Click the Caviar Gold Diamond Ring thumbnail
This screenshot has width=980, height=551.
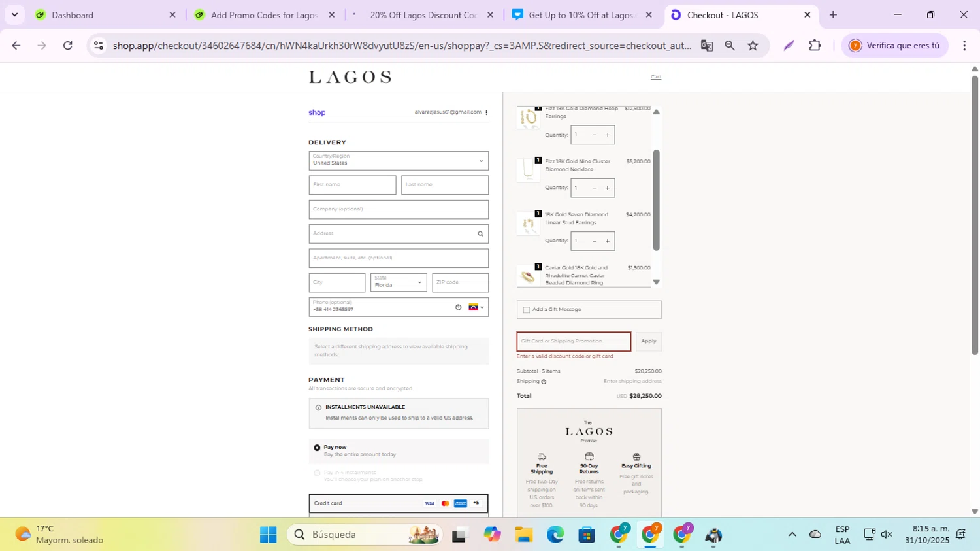coord(528,276)
